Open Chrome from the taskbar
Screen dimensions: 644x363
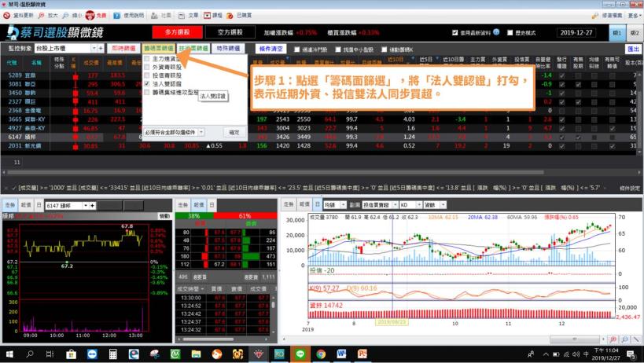tap(321, 354)
